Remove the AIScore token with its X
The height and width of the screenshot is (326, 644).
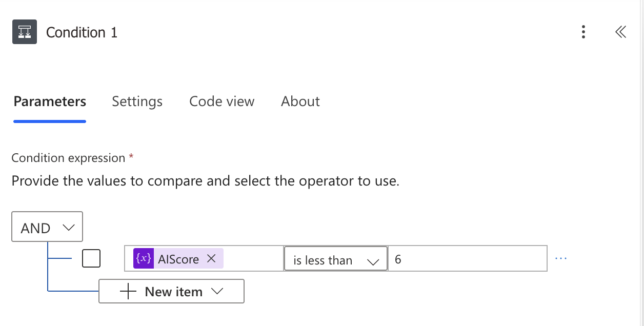point(211,259)
